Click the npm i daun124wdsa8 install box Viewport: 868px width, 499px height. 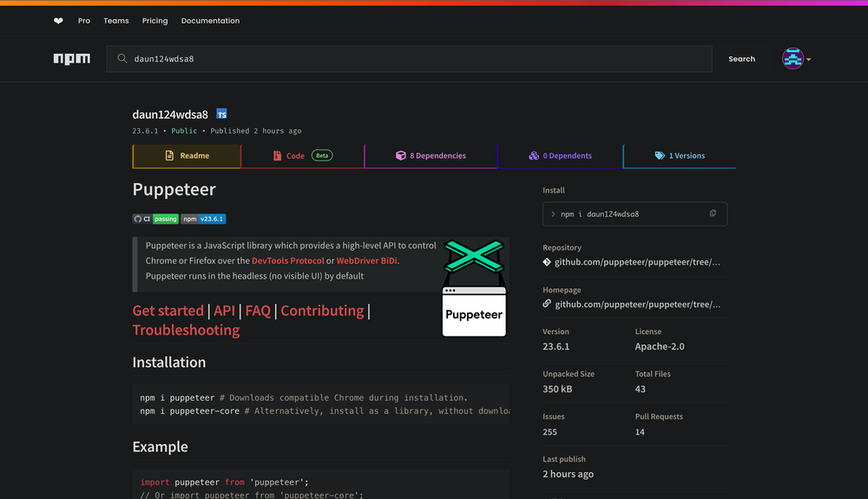pyautogui.click(x=635, y=214)
